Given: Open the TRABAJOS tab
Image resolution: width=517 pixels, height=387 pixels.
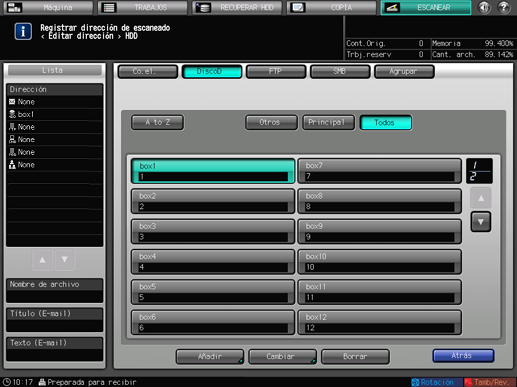Looking at the screenshot, I should pos(143,7).
